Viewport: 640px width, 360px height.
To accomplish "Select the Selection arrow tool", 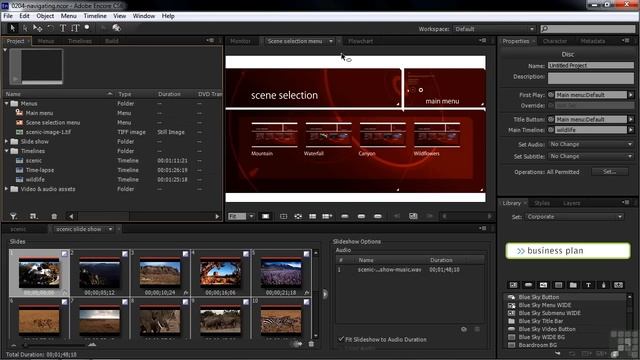I will pos(12,28).
